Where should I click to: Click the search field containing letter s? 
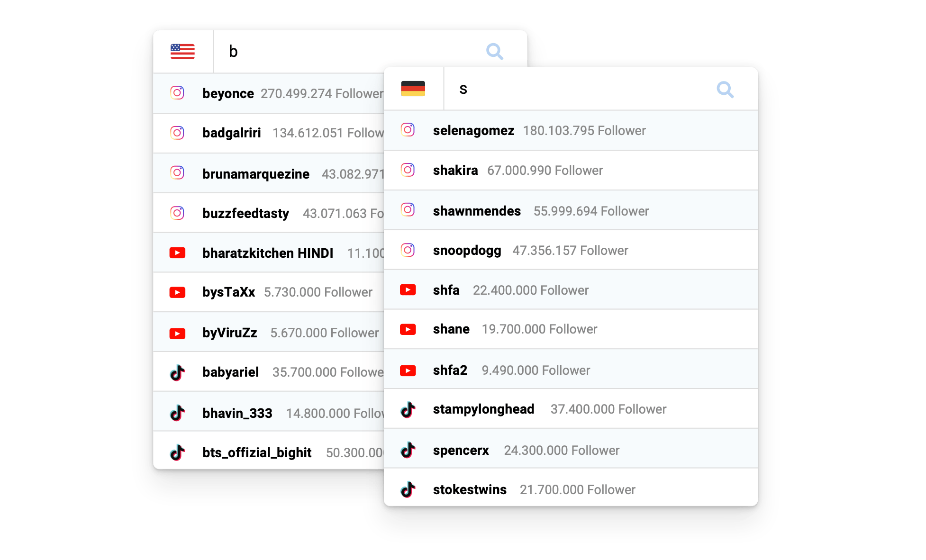[x=569, y=89]
